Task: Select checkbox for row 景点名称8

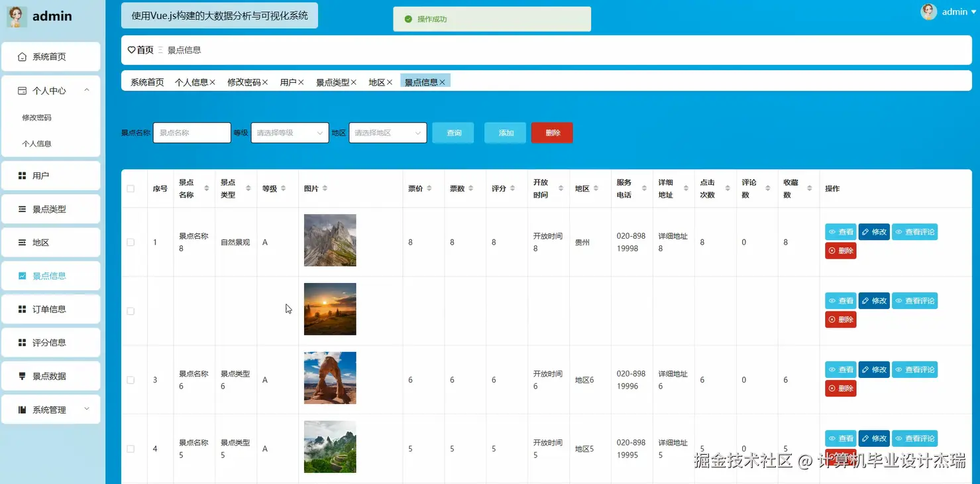Action: coord(131,243)
